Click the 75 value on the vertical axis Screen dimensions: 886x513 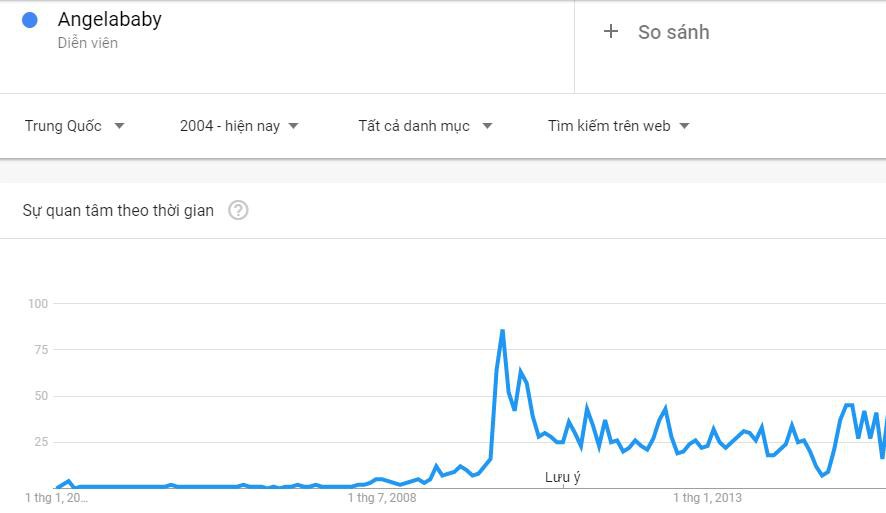tap(41, 350)
